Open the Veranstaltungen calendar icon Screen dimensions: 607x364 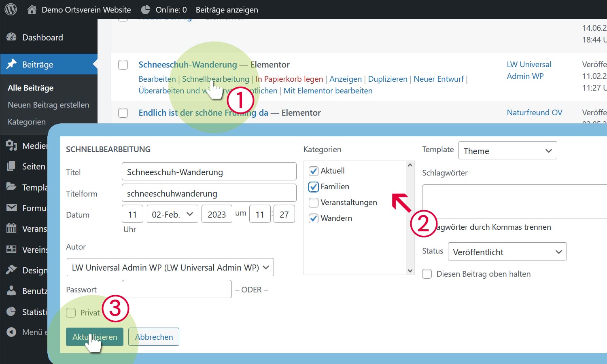11,229
